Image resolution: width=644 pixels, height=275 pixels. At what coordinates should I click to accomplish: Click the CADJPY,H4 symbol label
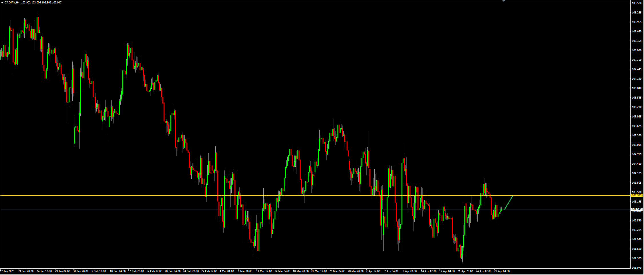tap(12, 3)
